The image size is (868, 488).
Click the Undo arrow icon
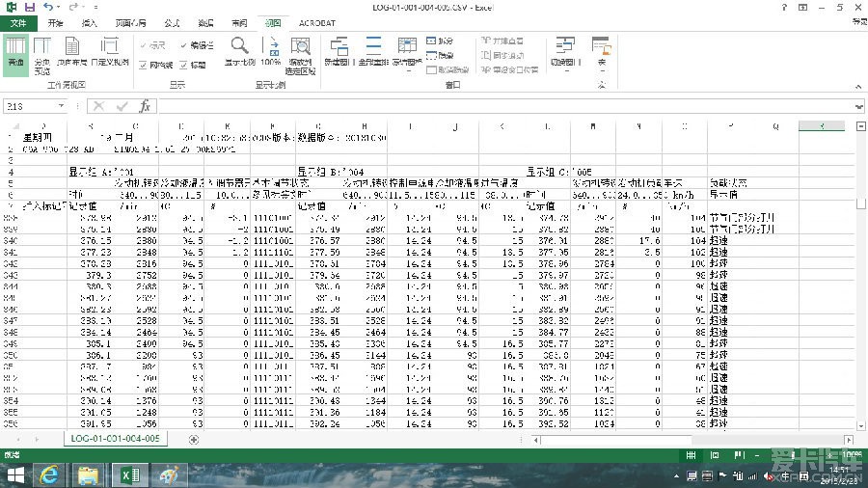(48, 7)
